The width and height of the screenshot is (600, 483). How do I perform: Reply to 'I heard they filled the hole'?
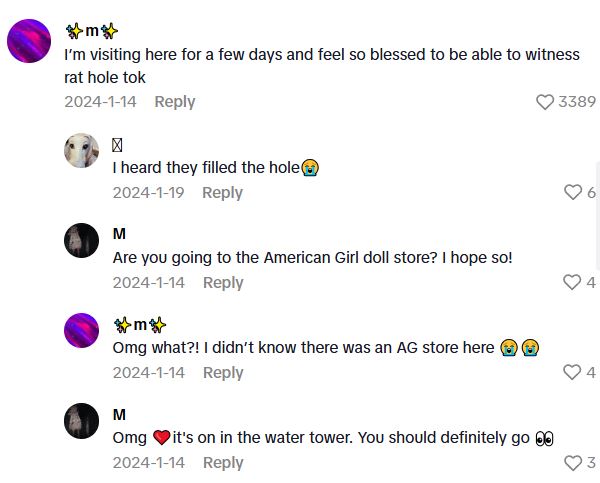coord(222,193)
